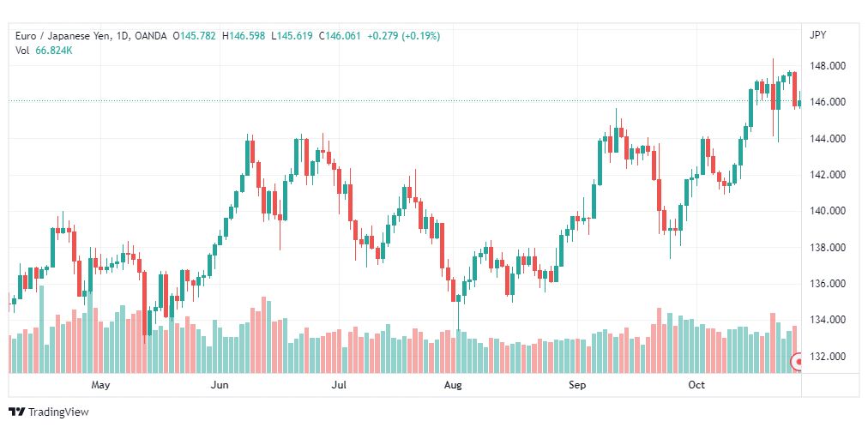
Task: Click the JPY currency label on price axis
Action: (817, 35)
